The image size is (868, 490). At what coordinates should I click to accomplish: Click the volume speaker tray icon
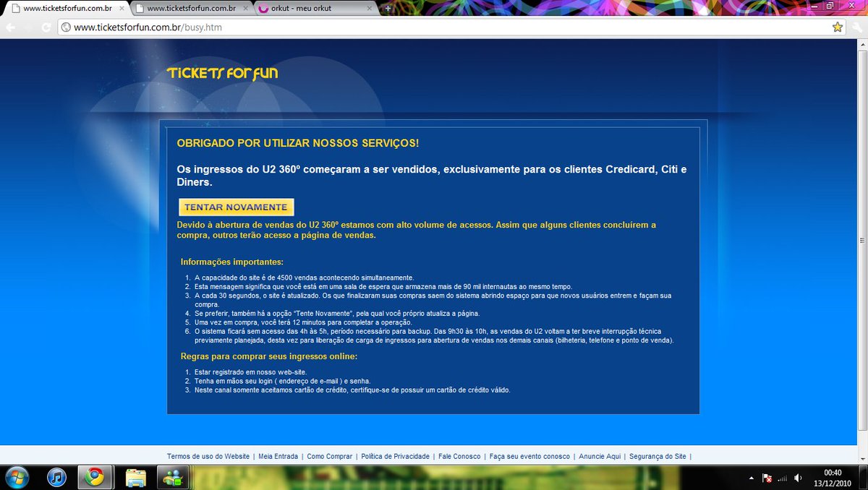coord(798,478)
